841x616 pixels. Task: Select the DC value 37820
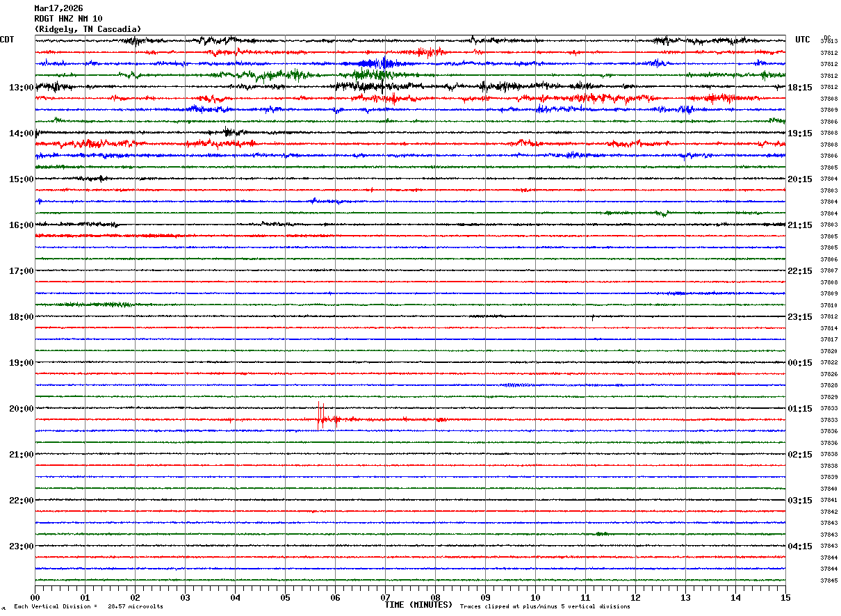829,351
